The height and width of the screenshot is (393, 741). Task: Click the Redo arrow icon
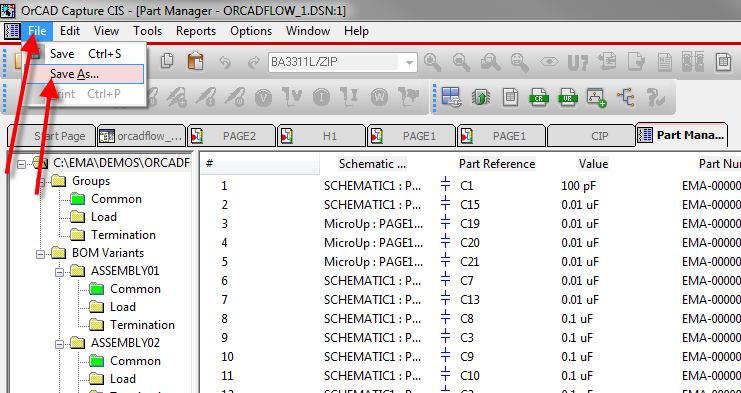coord(254,62)
